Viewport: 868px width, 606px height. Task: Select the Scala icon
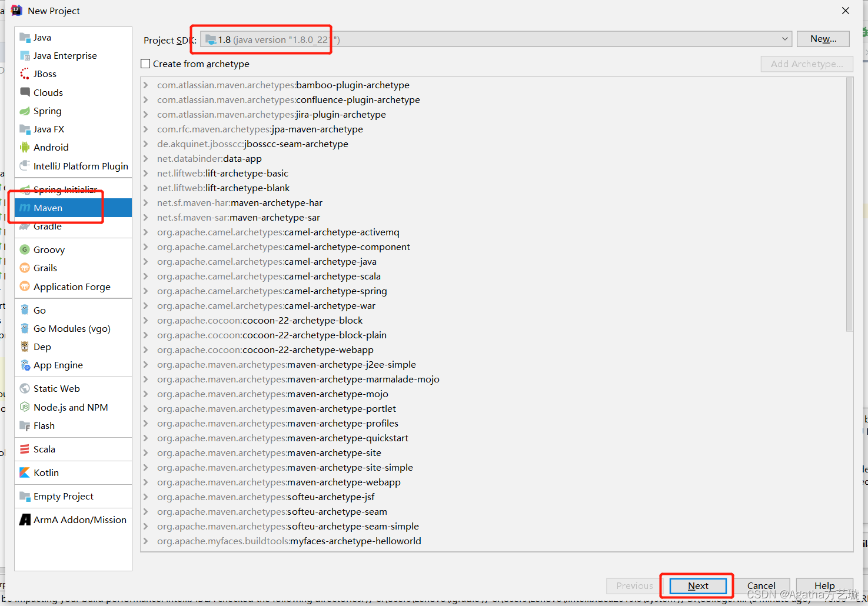pos(25,449)
